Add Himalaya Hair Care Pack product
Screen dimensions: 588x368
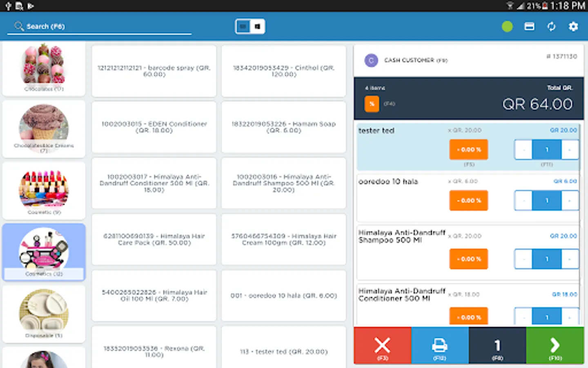(154, 239)
